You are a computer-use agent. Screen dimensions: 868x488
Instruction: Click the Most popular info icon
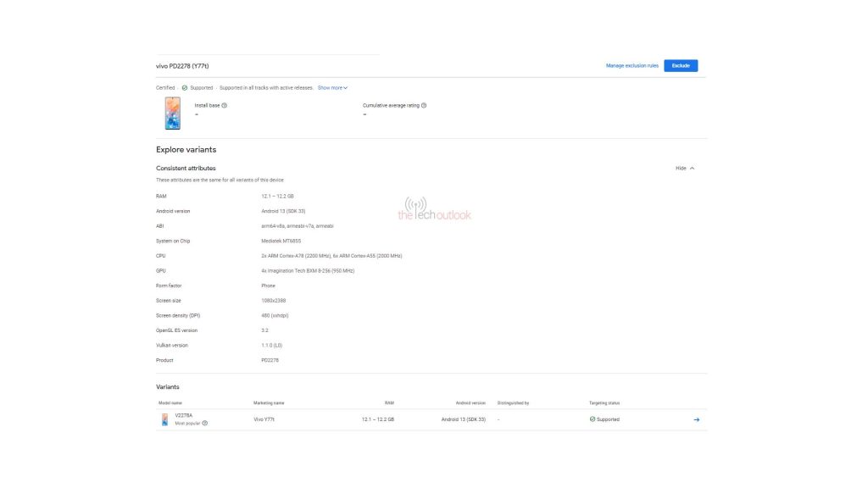coord(206,421)
